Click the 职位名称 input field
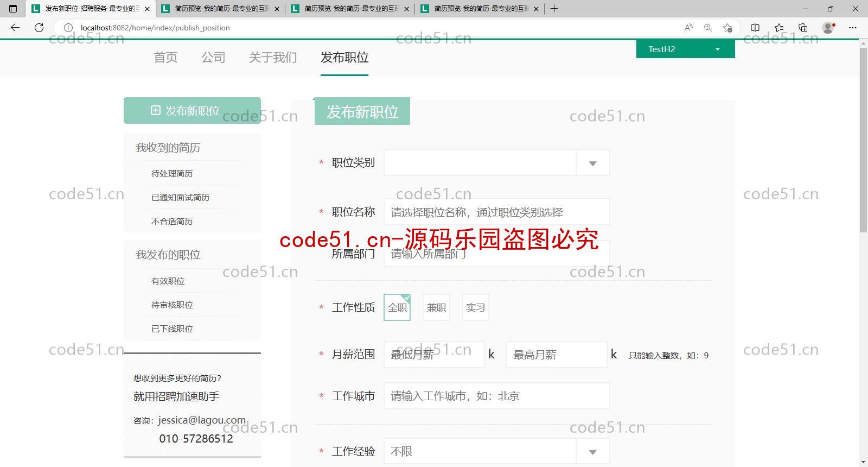Image resolution: width=868 pixels, height=467 pixels. coord(496,212)
